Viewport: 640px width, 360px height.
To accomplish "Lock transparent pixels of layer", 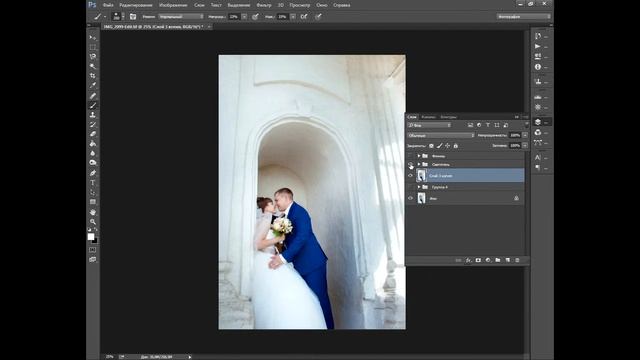I will click(431, 146).
